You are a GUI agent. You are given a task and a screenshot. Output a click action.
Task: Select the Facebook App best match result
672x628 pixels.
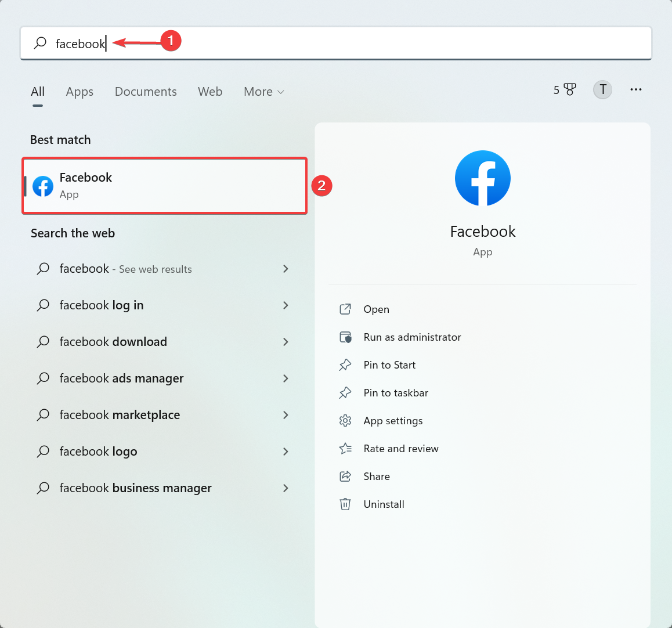click(165, 186)
